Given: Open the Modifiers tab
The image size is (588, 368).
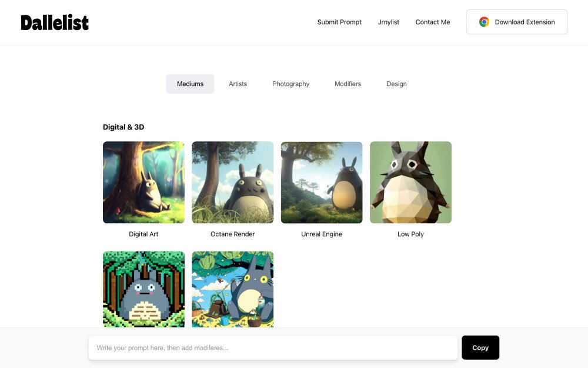Looking at the screenshot, I should [348, 84].
